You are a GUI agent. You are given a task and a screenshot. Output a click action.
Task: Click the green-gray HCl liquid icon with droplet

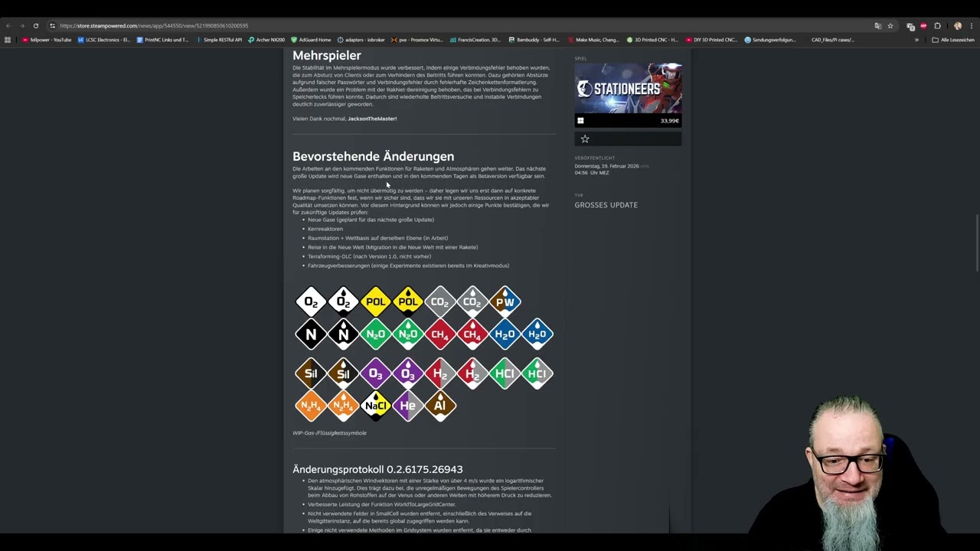537,373
